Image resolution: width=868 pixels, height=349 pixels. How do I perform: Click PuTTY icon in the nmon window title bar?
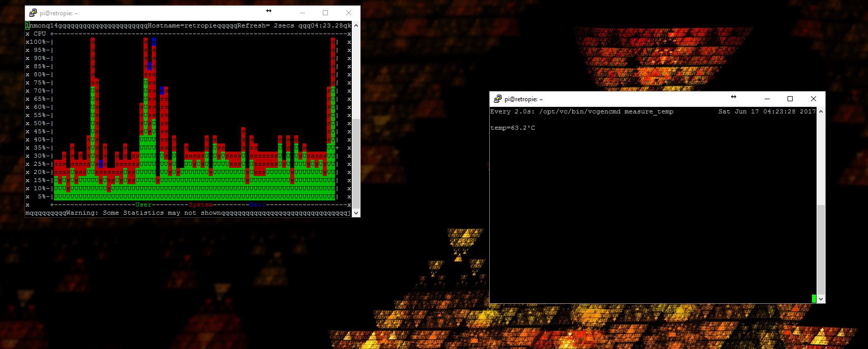[x=33, y=13]
